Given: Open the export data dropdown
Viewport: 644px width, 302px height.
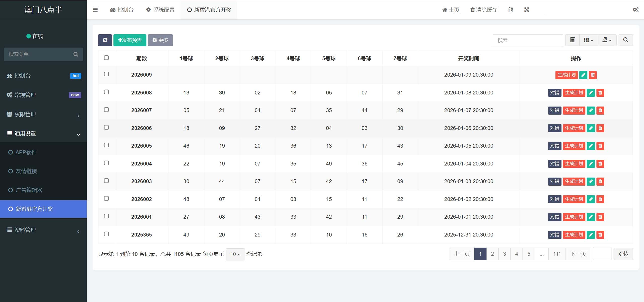Looking at the screenshot, I should (x=607, y=40).
